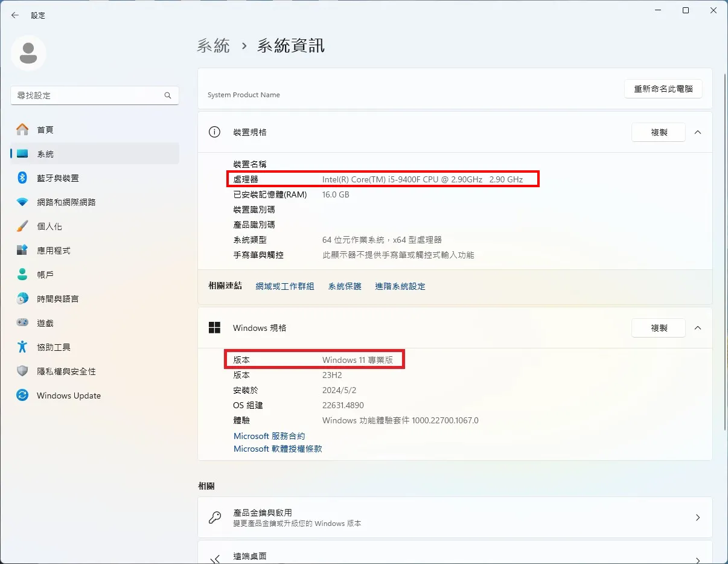Click 複製 button for 裝置規格

[659, 132]
